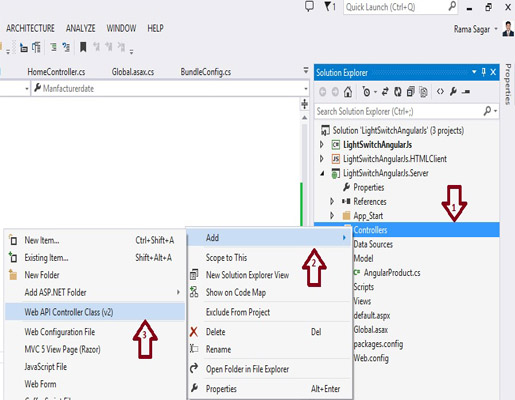Image resolution: width=515 pixels, height=400 pixels.
Task: Choose Exclude From Project
Action: pos(238,312)
